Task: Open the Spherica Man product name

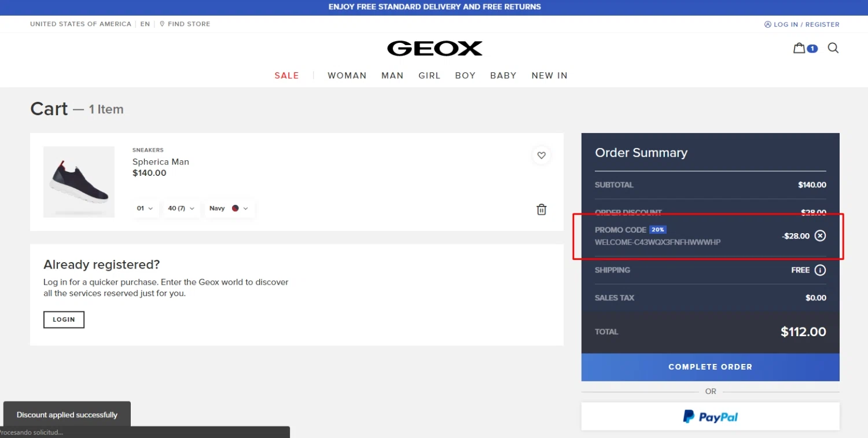Action: click(x=161, y=162)
